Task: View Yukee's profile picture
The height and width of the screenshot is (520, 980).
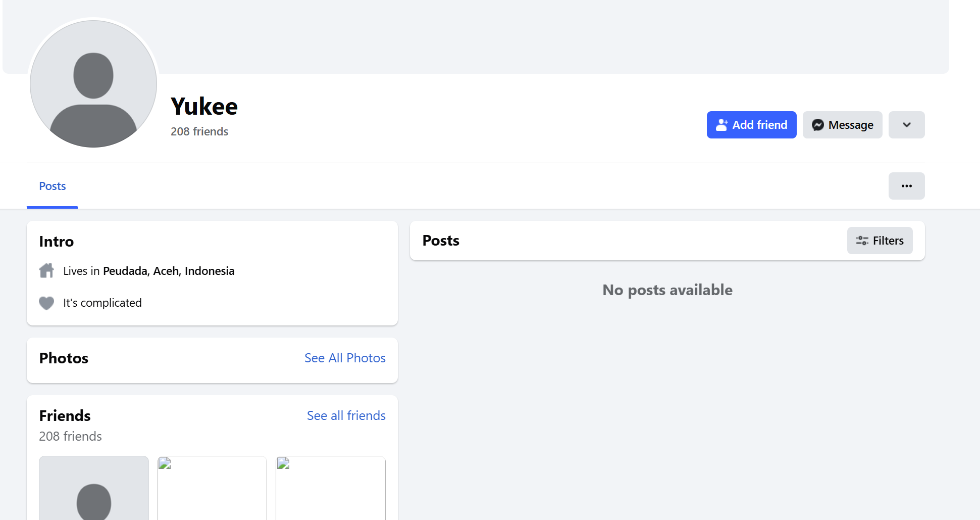Action: coord(93,83)
